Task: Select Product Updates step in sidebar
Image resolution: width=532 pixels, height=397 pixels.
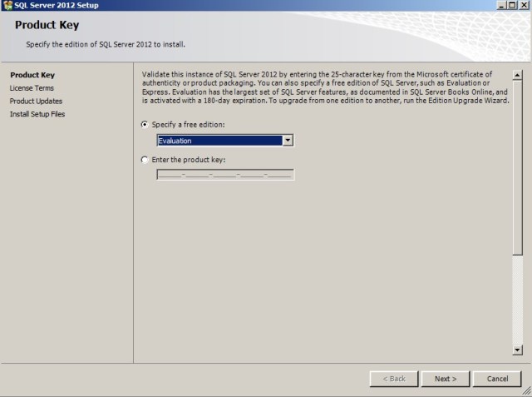Action: point(36,102)
